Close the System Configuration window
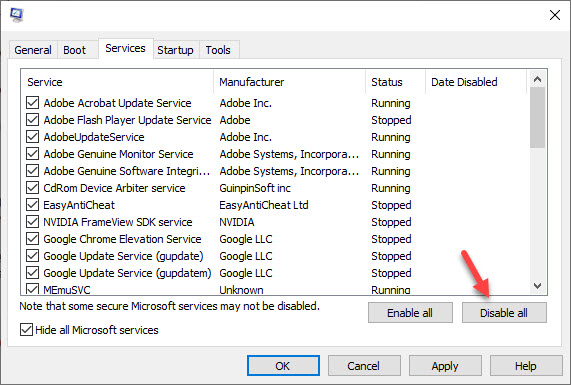Screen dimensions: 571x385 tap(555, 15)
